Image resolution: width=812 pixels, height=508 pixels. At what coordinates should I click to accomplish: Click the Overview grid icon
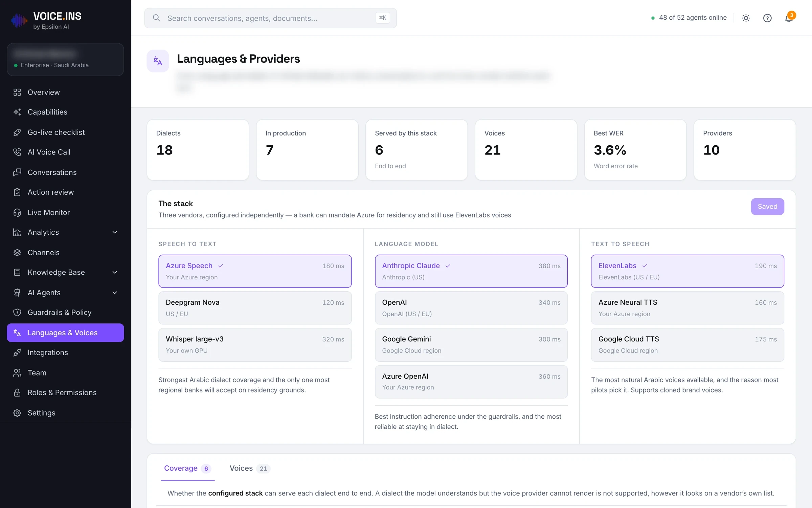click(x=17, y=92)
